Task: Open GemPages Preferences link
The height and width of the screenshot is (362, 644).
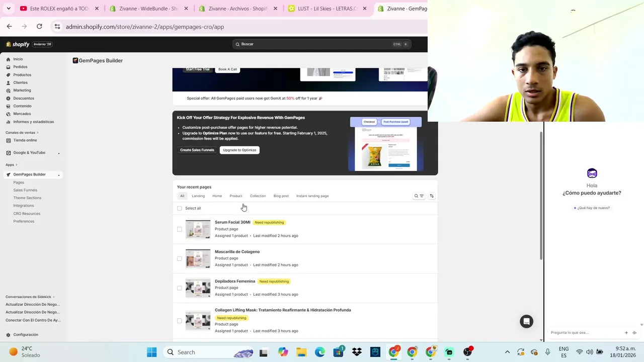Action: coord(24,221)
